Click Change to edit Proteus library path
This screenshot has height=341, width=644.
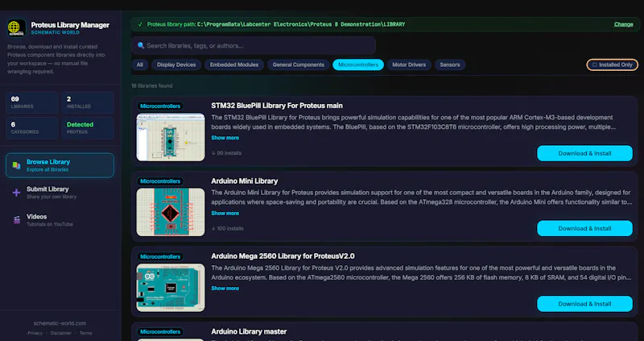coord(623,24)
